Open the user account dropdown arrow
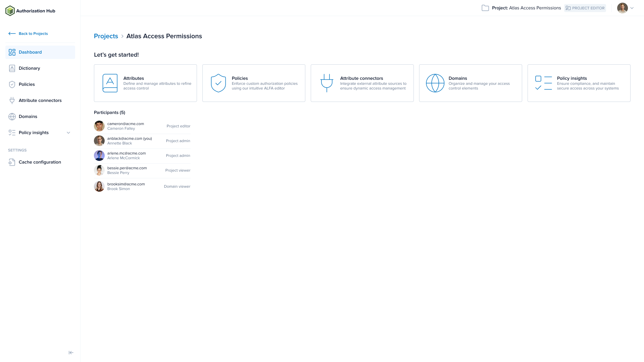Screen dimensions: 644x362 click(632, 8)
